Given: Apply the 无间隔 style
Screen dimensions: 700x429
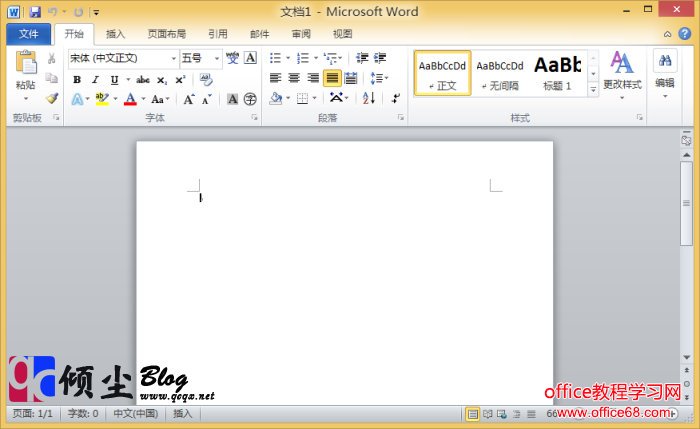Looking at the screenshot, I should 500,73.
